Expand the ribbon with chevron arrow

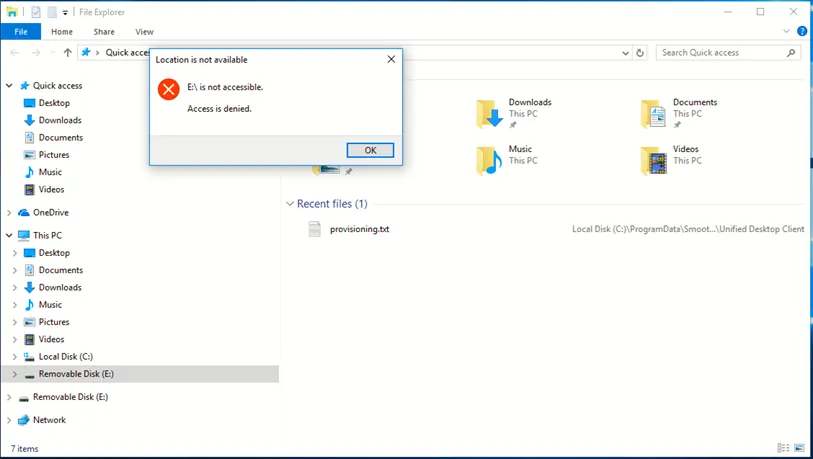(786, 31)
